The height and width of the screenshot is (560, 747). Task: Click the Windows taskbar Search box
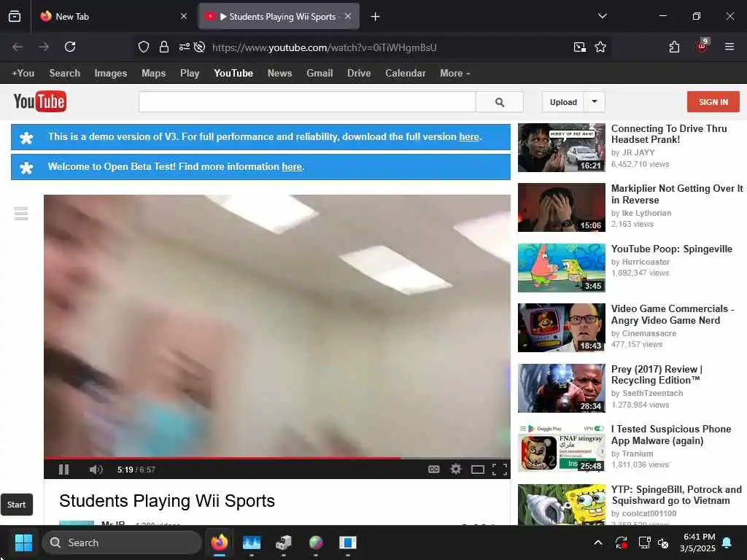122,542
